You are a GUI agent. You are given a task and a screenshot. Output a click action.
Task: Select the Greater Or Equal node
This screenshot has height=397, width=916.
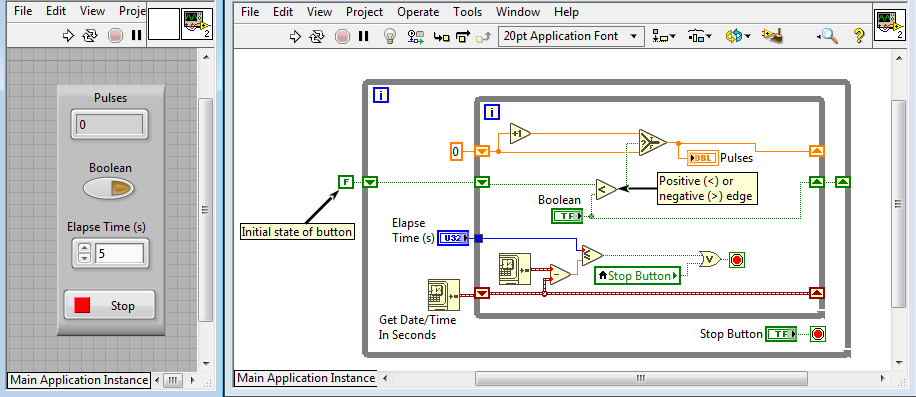tap(592, 254)
